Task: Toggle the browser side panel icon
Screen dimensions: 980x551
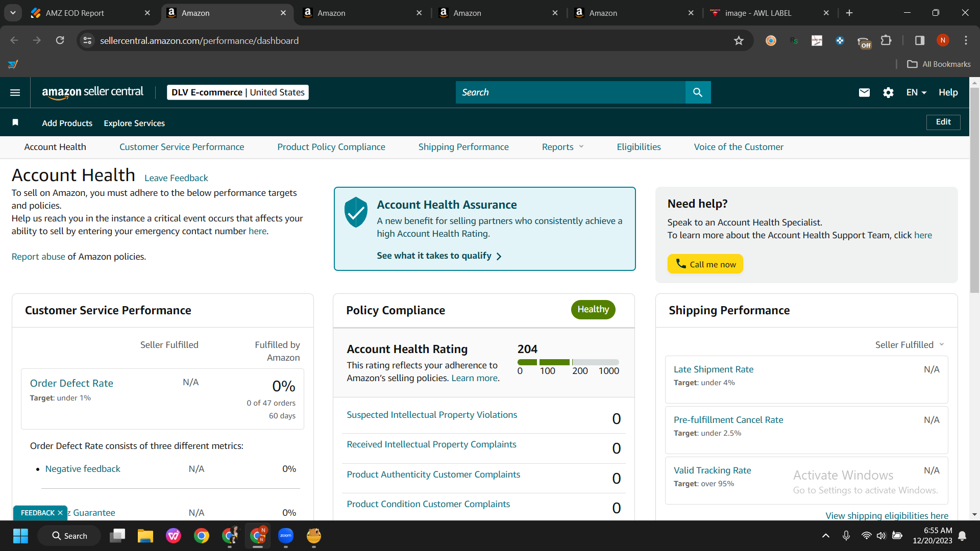Action: [x=919, y=40]
